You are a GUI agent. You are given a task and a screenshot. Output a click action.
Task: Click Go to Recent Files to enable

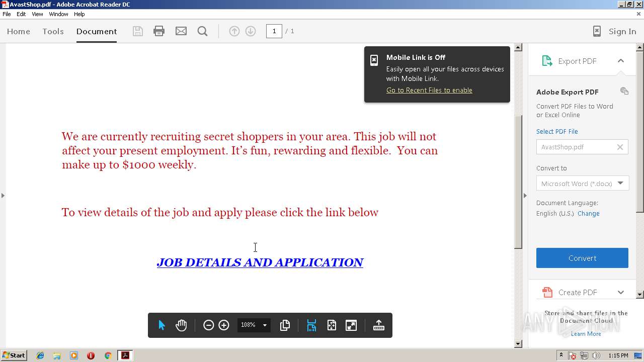click(x=429, y=90)
